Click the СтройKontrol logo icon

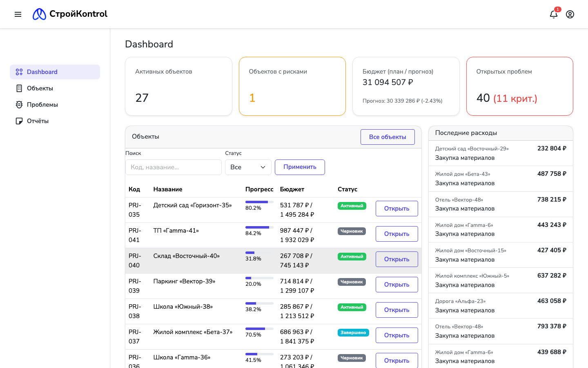pos(39,14)
